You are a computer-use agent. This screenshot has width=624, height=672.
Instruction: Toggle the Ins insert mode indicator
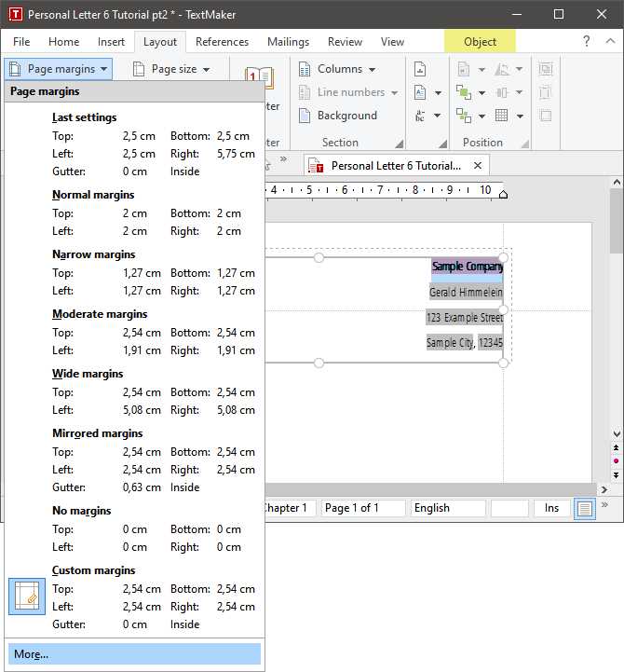(551, 508)
